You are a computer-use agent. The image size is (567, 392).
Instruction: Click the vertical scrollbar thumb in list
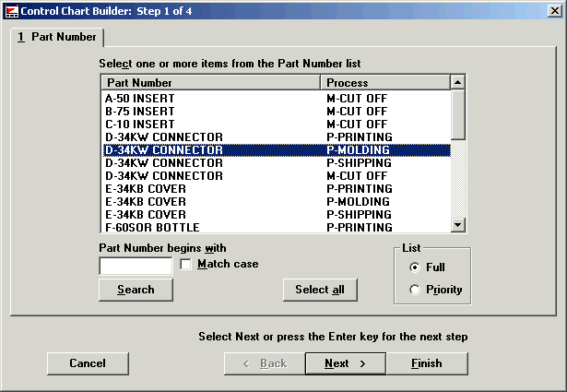point(457,114)
